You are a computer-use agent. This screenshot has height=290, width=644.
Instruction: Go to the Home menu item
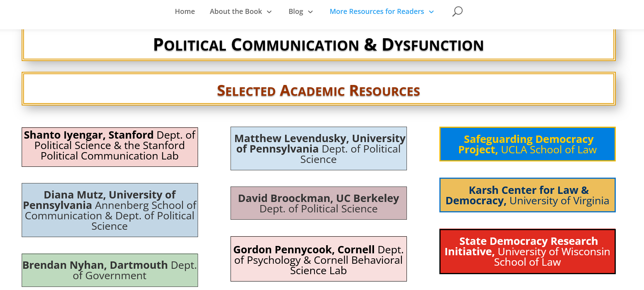coord(184,12)
